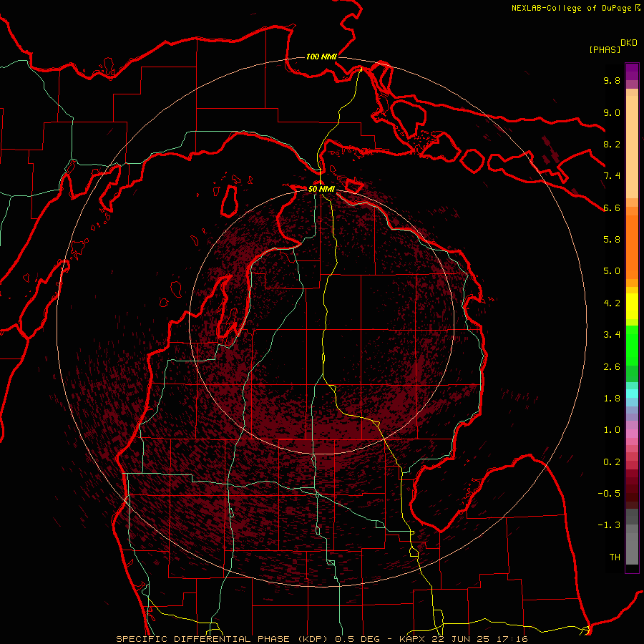Click the 5.8 value on color scale
644x644 pixels.
(612, 240)
